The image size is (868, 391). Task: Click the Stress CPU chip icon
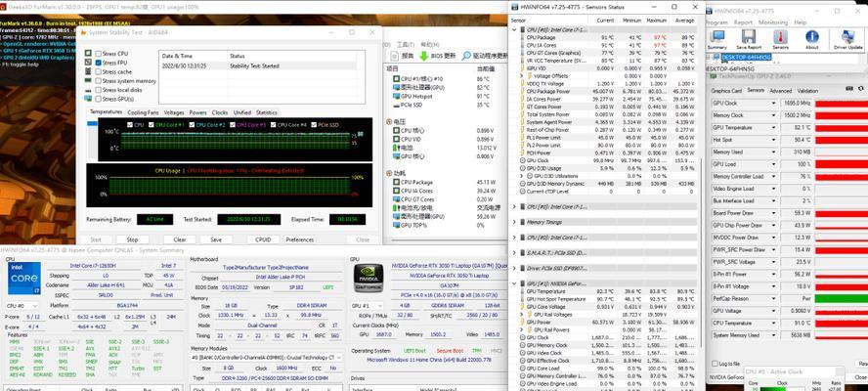(88, 54)
